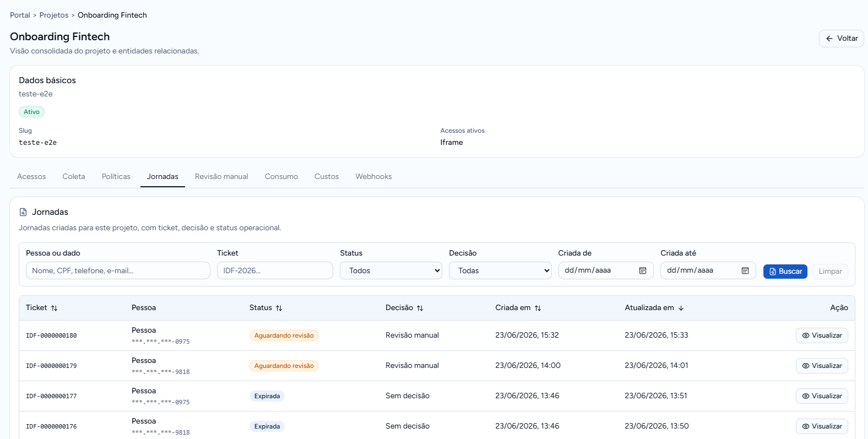Sort table by Ticket column arrows

pos(54,308)
